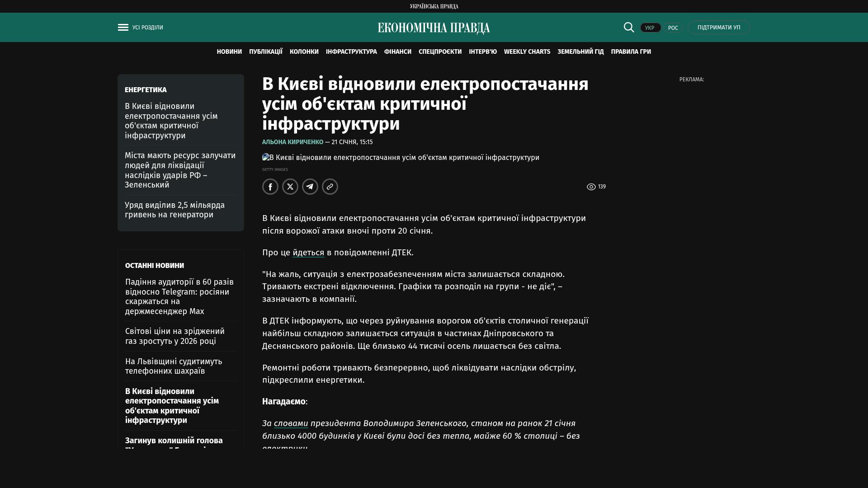Share the article on Facebook

click(x=270, y=187)
